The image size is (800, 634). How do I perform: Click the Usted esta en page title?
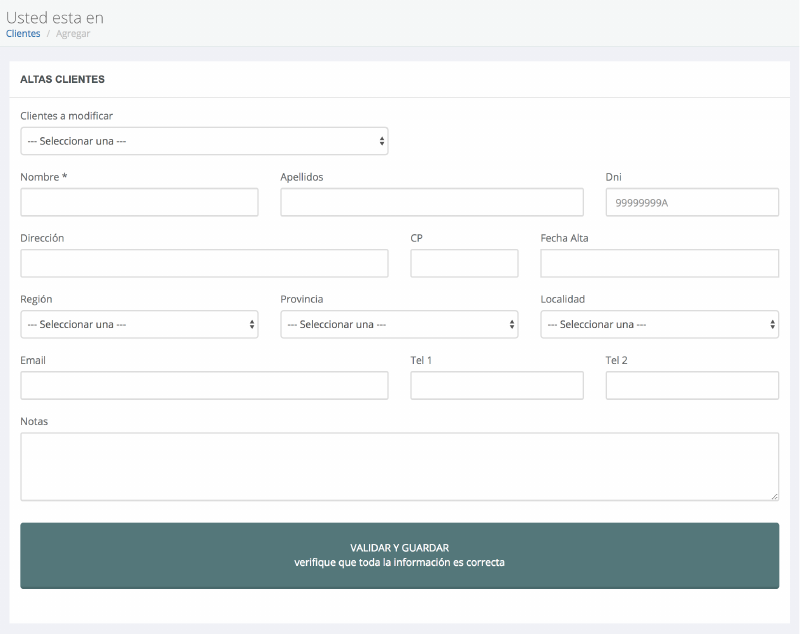click(55, 17)
